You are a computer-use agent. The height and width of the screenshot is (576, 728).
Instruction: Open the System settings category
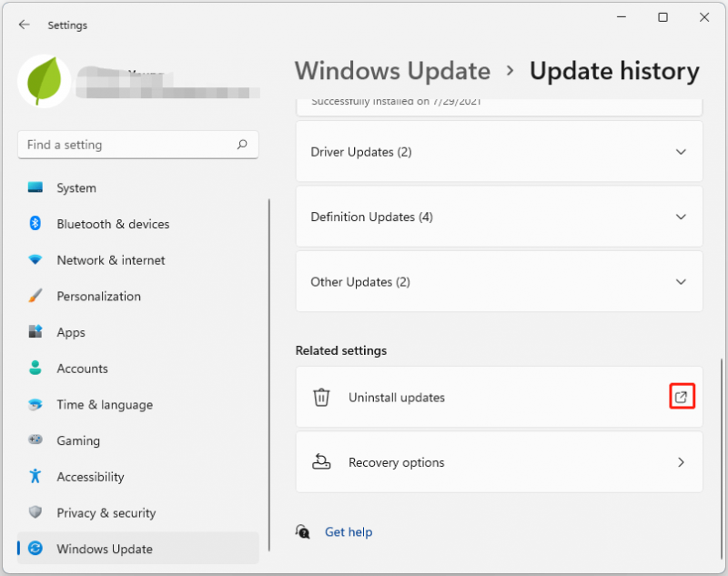coord(138,188)
